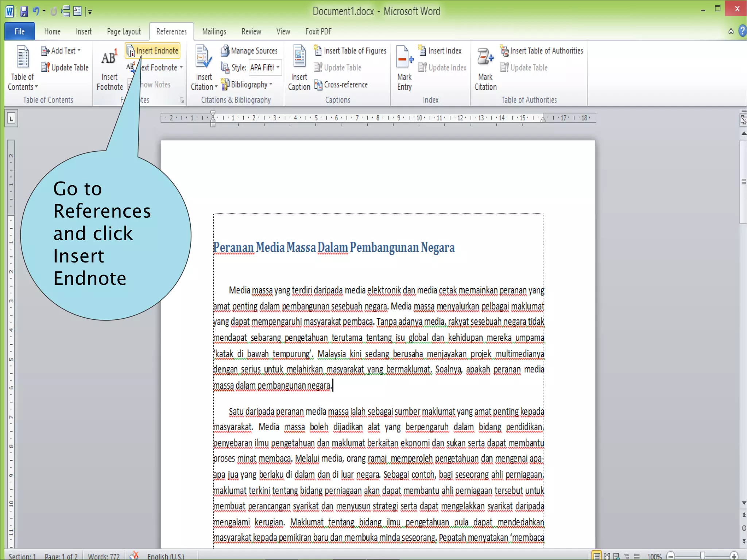Click the Zoom Out minus button
The height and width of the screenshot is (560, 747).
pyautogui.click(x=670, y=556)
